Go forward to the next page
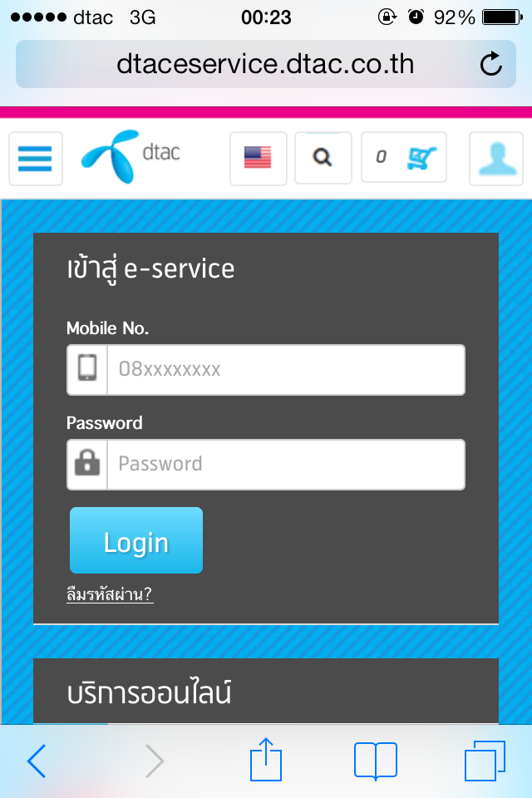The height and width of the screenshot is (798, 532). pos(155,761)
